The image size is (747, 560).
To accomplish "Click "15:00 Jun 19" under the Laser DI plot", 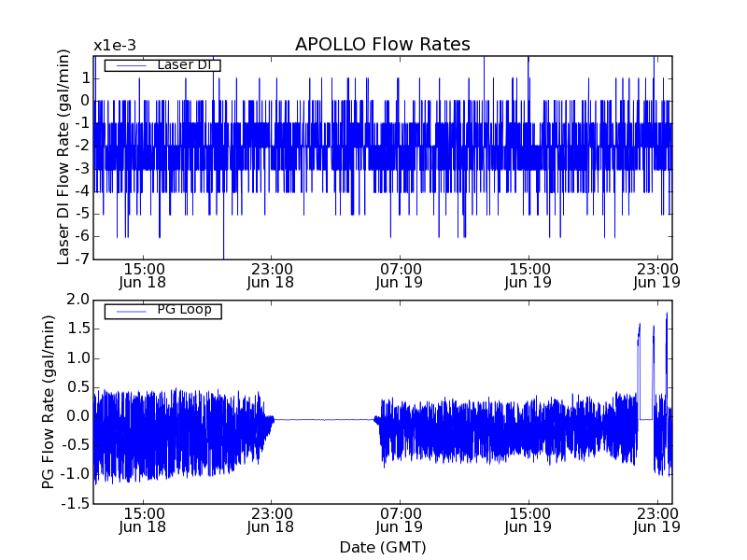I will tap(529, 275).
